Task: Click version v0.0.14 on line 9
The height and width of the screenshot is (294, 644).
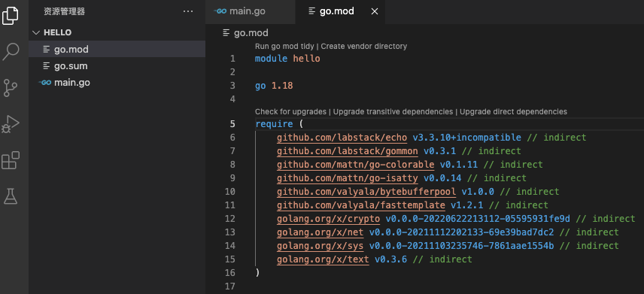Action: (x=442, y=178)
